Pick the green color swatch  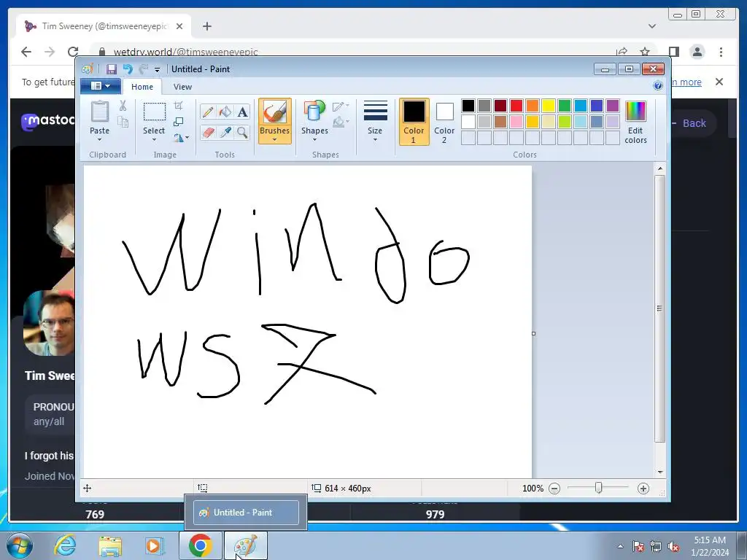coord(565,106)
